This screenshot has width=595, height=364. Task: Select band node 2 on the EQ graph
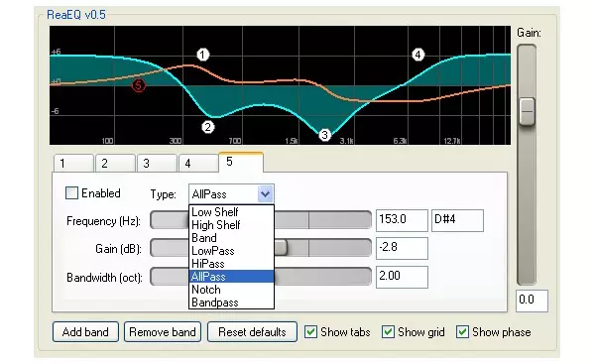pyautogui.click(x=207, y=127)
